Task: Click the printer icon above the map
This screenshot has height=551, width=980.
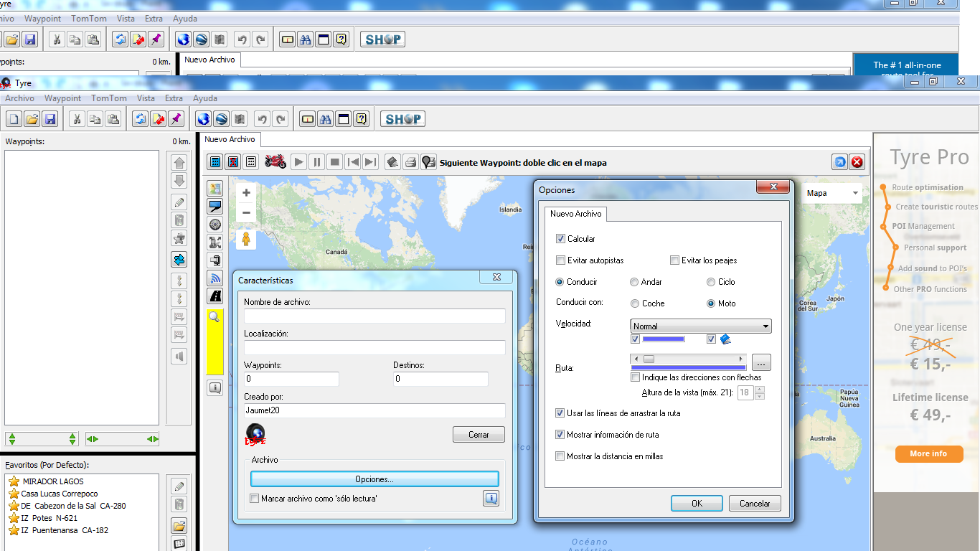Action: (x=410, y=162)
